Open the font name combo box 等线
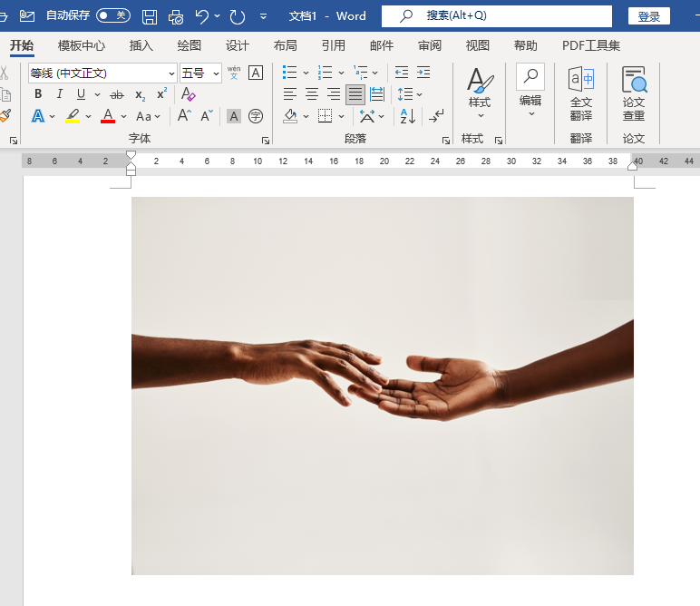Image resolution: width=700 pixels, height=606 pixels. click(102, 73)
